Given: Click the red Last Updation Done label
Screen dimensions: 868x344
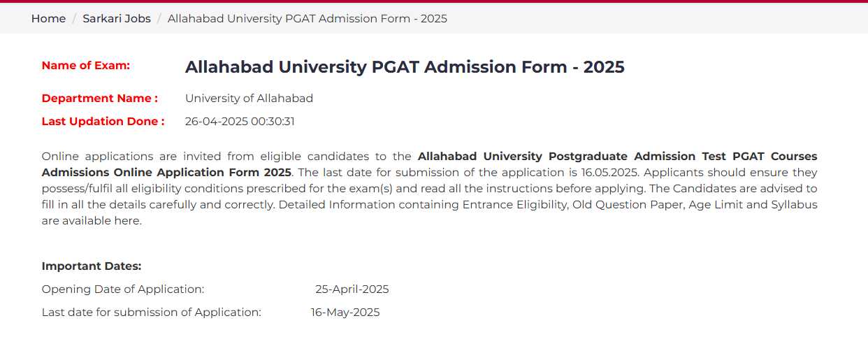Looking at the screenshot, I should (103, 121).
